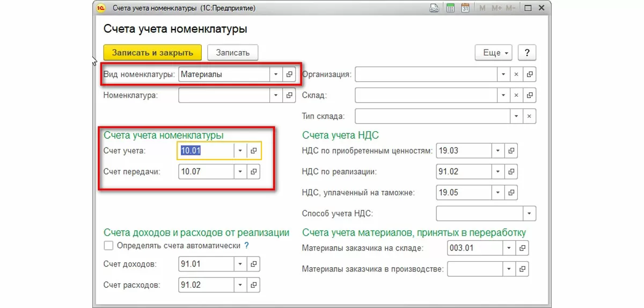Click the empty Материалы заказчика в производстве field
This screenshot has width=644, height=308.
(x=474, y=269)
